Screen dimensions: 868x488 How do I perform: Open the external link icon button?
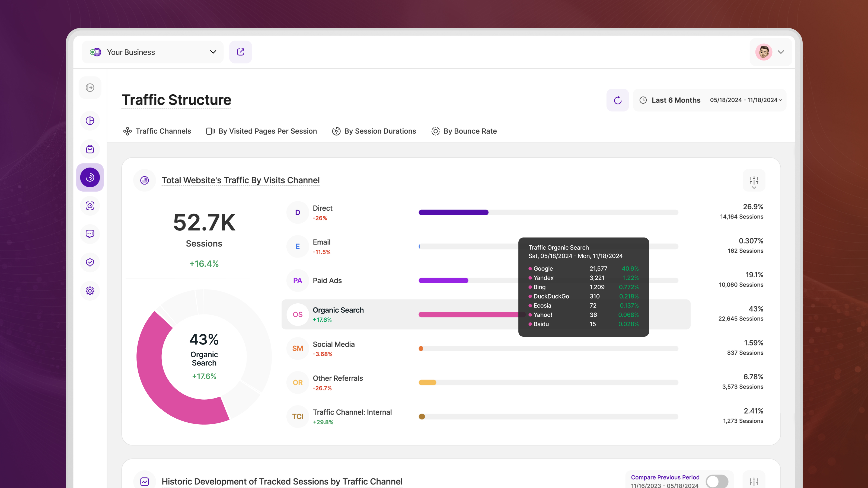coord(240,52)
